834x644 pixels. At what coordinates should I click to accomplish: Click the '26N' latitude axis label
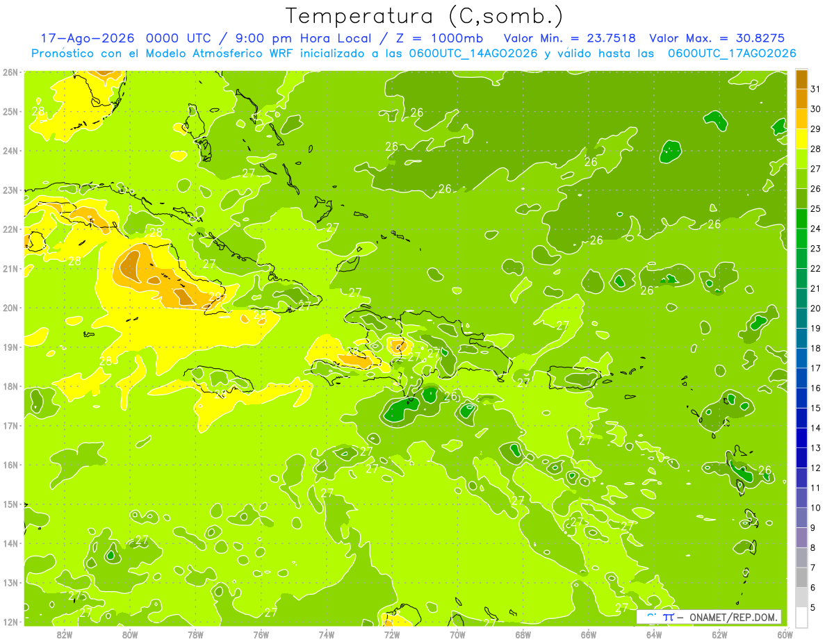pos(10,72)
